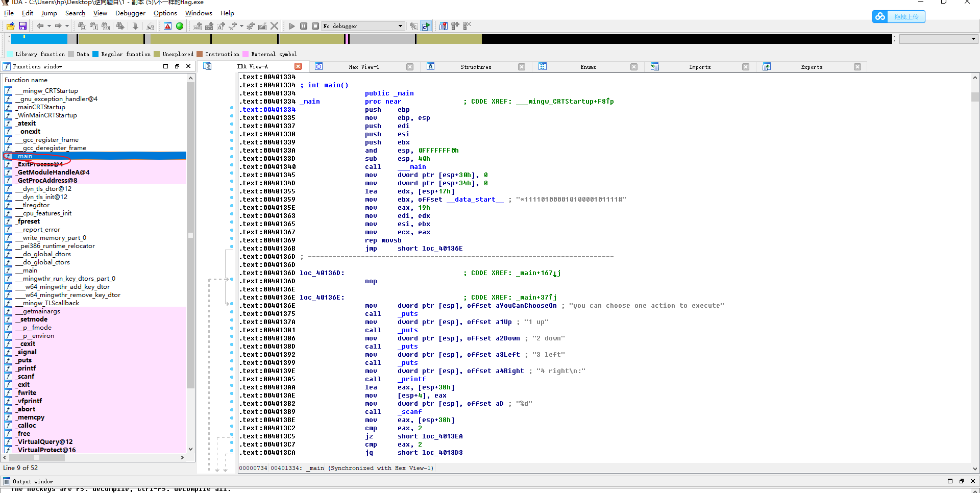Close the Structures tab
The image size is (980, 493).
click(521, 67)
